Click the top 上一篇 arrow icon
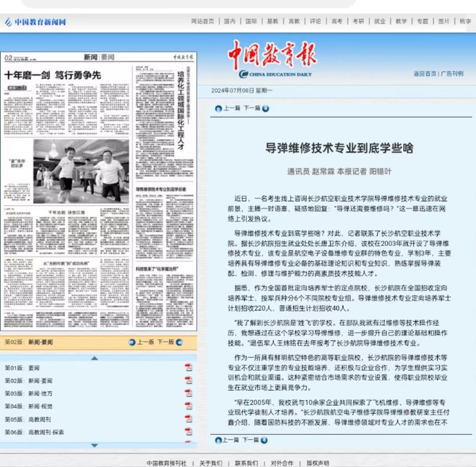The height and width of the screenshot is (467, 476). tap(218, 109)
